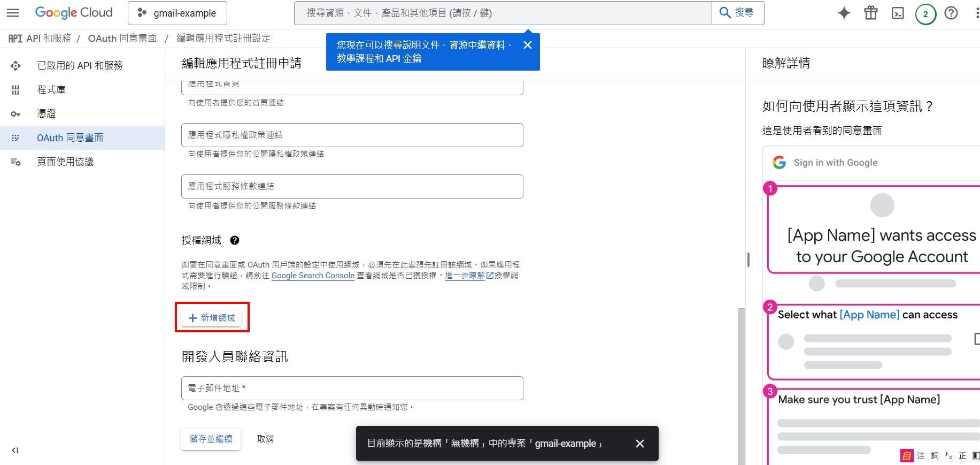Open the help question mark icon

coord(951,13)
